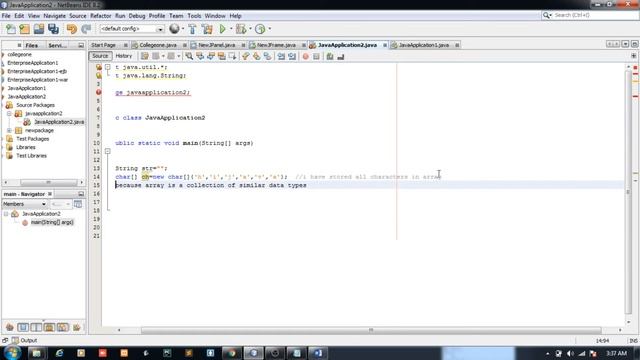The width and height of the screenshot is (640, 360).
Task: Close the JavaApplication2.java tab
Action: 384,45
